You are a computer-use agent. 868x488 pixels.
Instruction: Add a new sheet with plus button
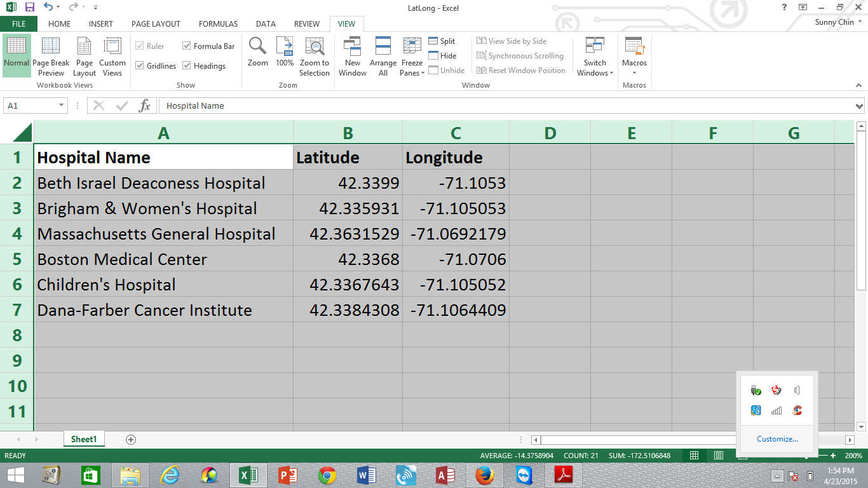131,439
